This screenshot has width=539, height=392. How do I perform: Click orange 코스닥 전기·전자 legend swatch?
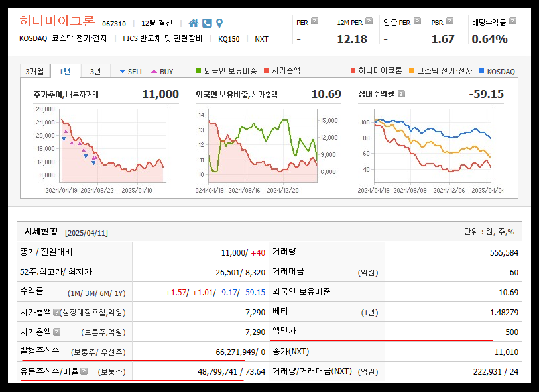click(x=412, y=71)
